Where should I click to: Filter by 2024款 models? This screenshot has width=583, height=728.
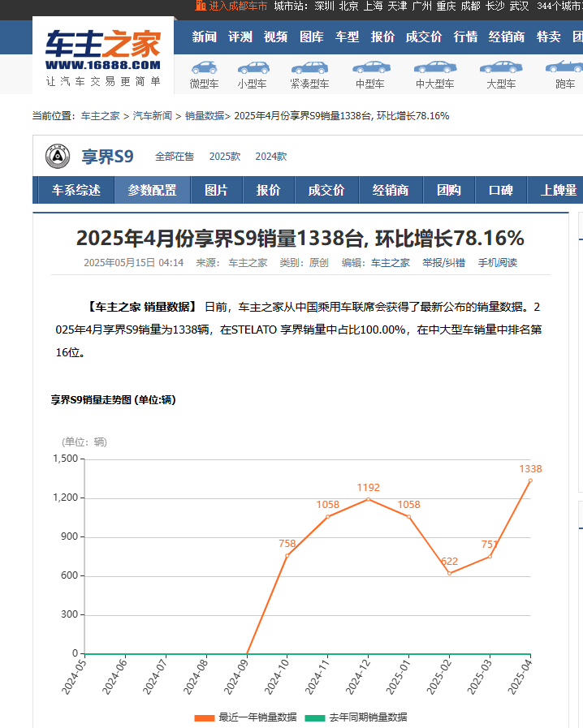[271, 157]
